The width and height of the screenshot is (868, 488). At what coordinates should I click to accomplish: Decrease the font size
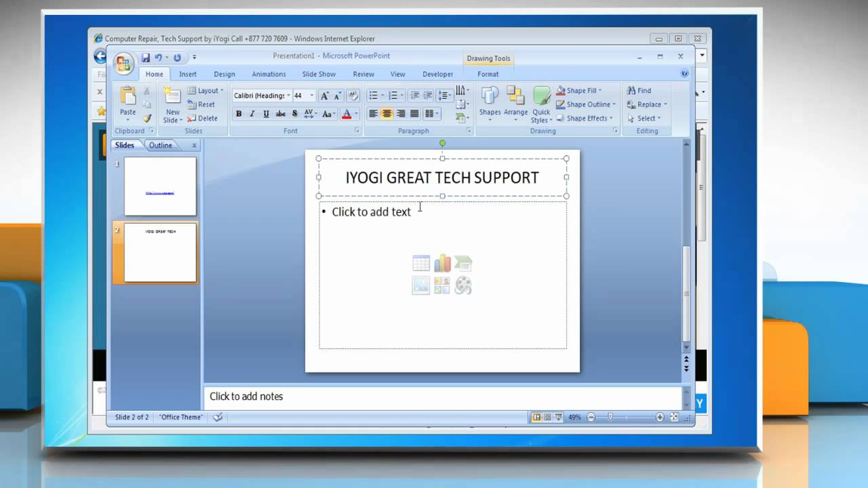pos(338,96)
